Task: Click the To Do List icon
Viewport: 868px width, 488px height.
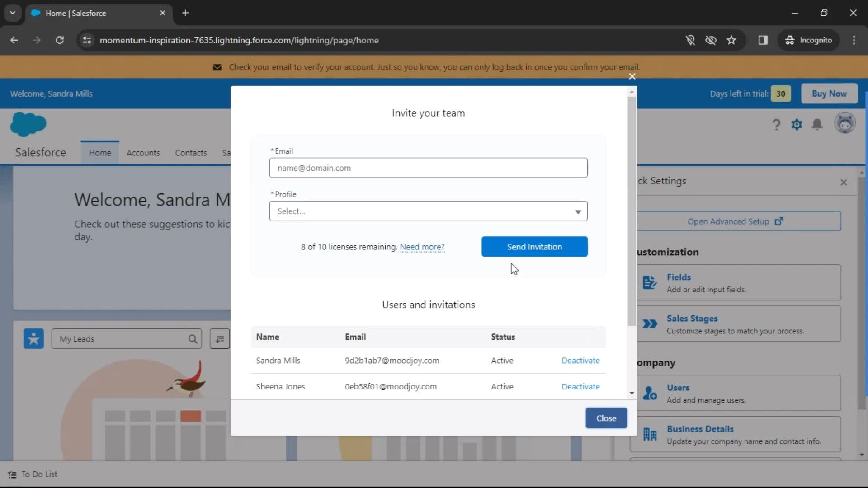Action: point(12,474)
